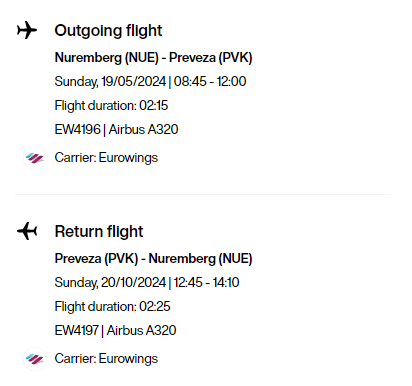Select the Return flight heading
Screen dimensions: 412x386
99,232
